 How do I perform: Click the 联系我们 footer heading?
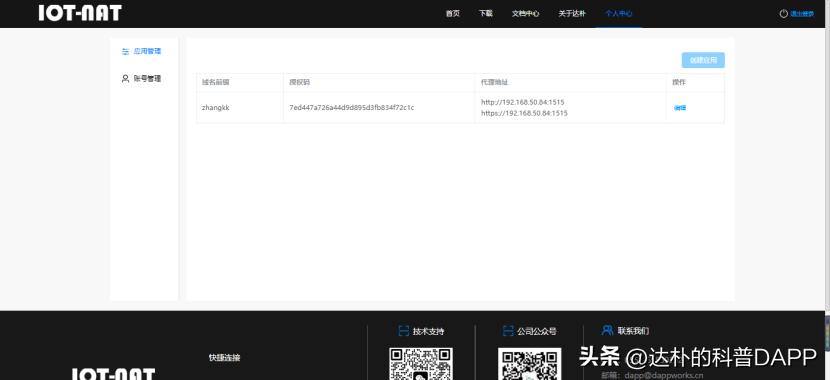coord(633,331)
